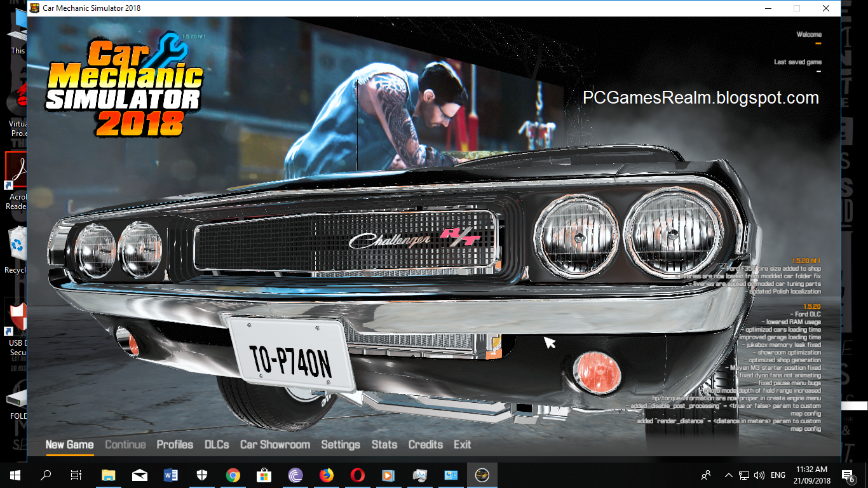Viewport: 868px width, 488px height.
Task: Open taskbar Search magnifier
Action: pos(46,475)
